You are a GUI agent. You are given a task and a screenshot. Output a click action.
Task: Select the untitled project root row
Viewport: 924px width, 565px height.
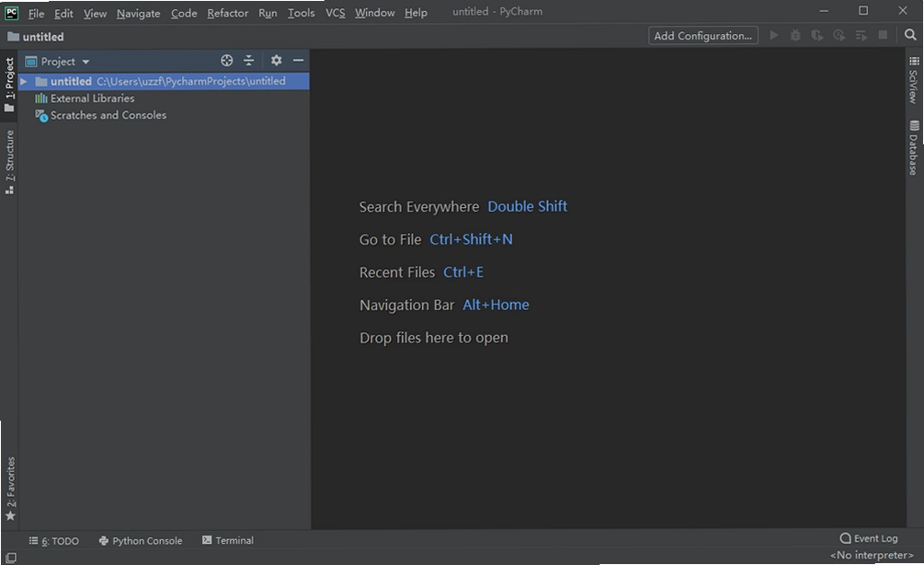coord(164,81)
